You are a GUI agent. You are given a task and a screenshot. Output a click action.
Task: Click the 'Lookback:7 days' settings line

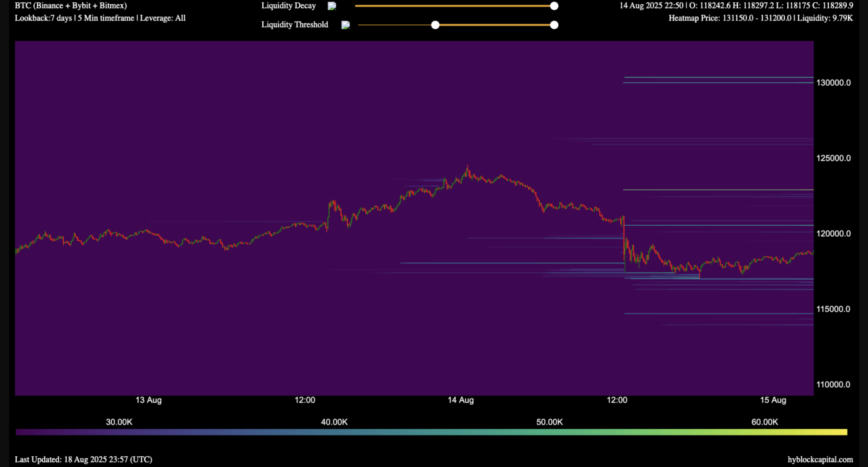pos(100,18)
